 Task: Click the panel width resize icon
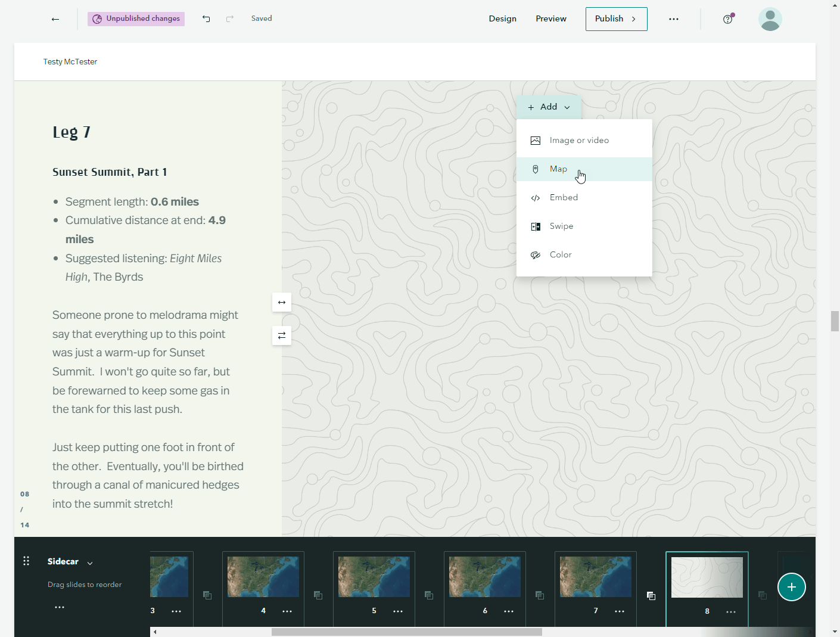(x=281, y=302)
